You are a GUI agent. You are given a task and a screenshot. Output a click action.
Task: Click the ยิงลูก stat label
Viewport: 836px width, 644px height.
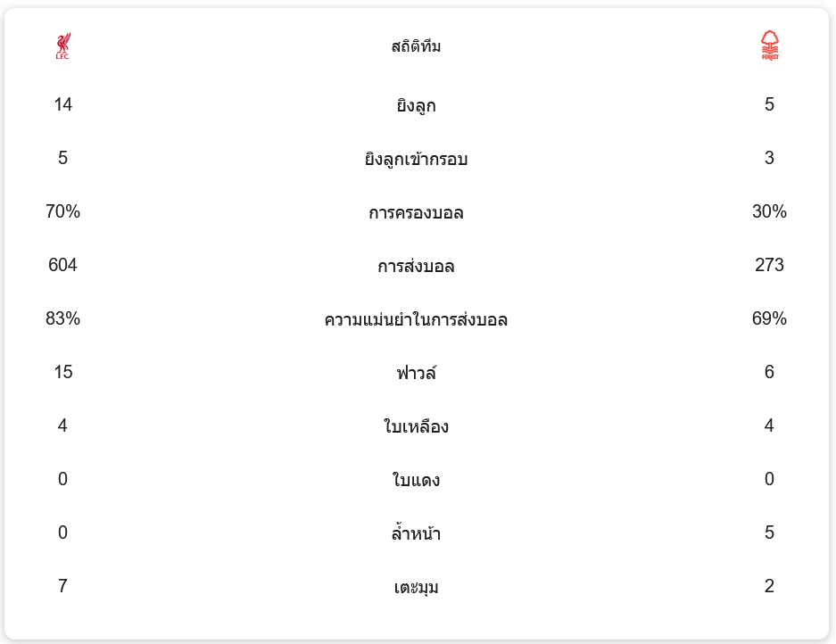[x=416, y=106]
